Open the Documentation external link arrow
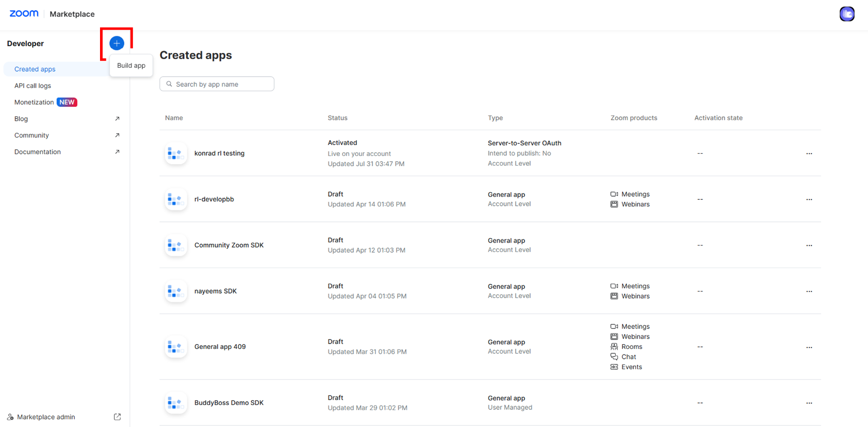868x427 pixels. (117, 152)
